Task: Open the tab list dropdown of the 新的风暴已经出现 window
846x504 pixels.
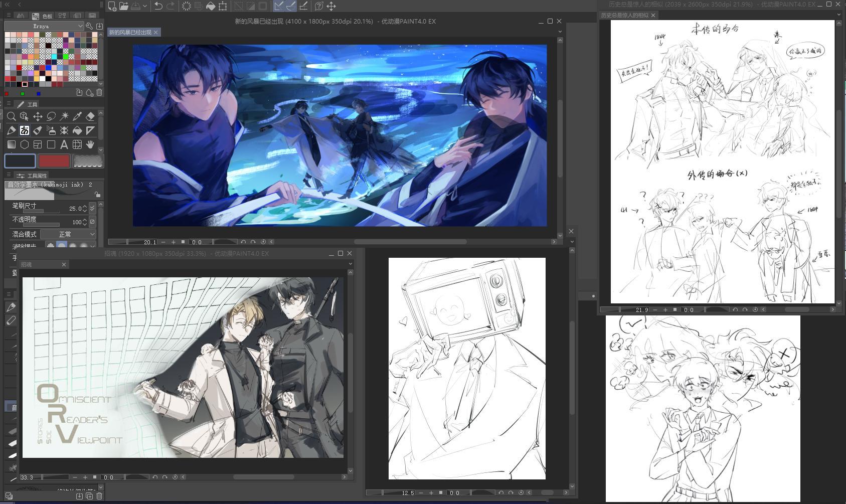Action: pyautogui.click(x=560, y=32)
